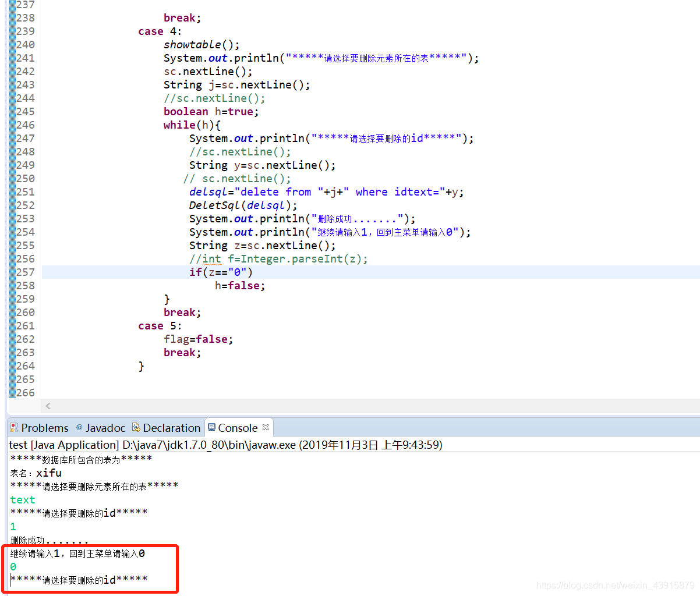
Task: Close the Console view with its X icon
Action: click(266, 427)
